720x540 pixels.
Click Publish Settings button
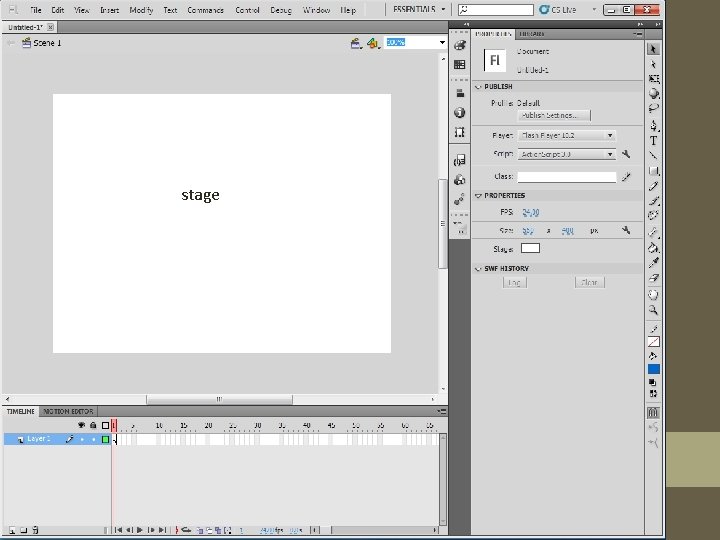(x=554, y=115)
